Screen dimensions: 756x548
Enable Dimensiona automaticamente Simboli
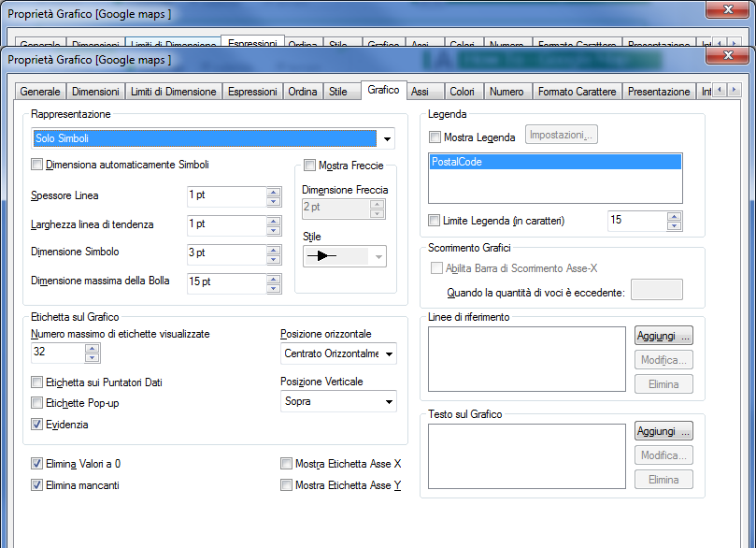pos(36,165)
